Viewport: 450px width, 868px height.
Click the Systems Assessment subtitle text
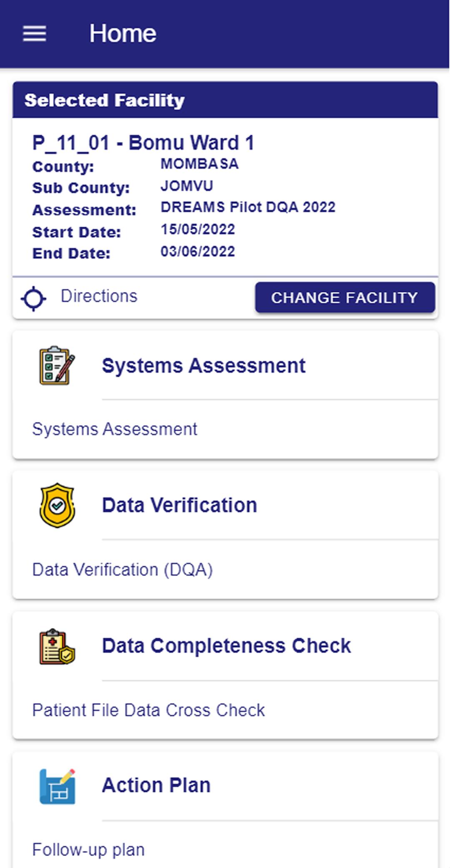(115, 429)
